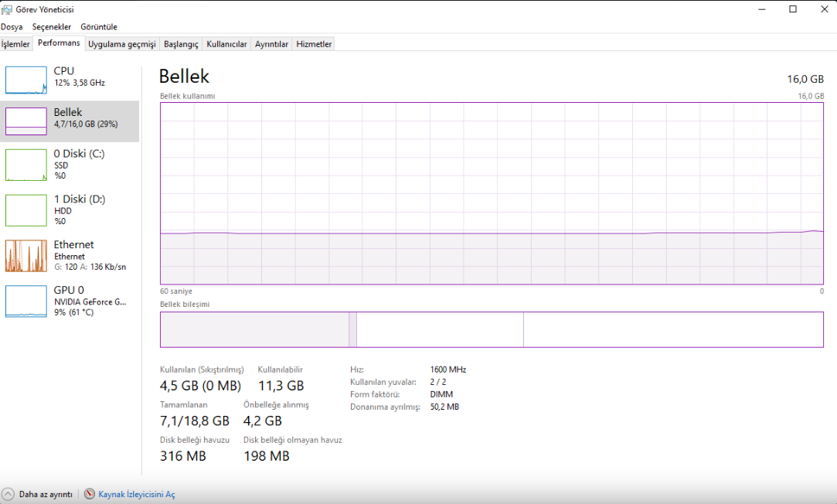
Task: Click the in-use section of Bellek bileşimi bar
Action: (x=254, y=329)
